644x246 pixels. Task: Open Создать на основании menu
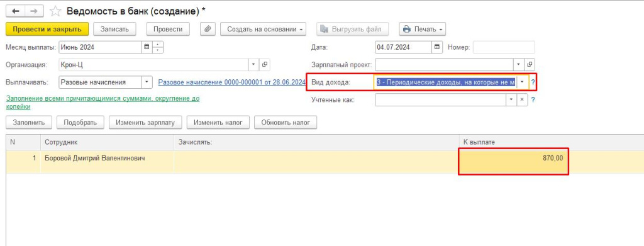(264, 29)
